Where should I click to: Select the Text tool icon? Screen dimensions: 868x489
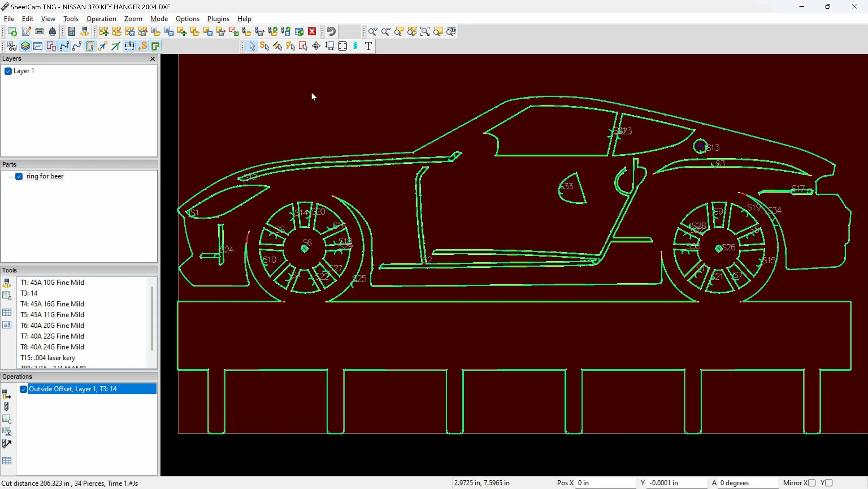click(x=368, y=46)
